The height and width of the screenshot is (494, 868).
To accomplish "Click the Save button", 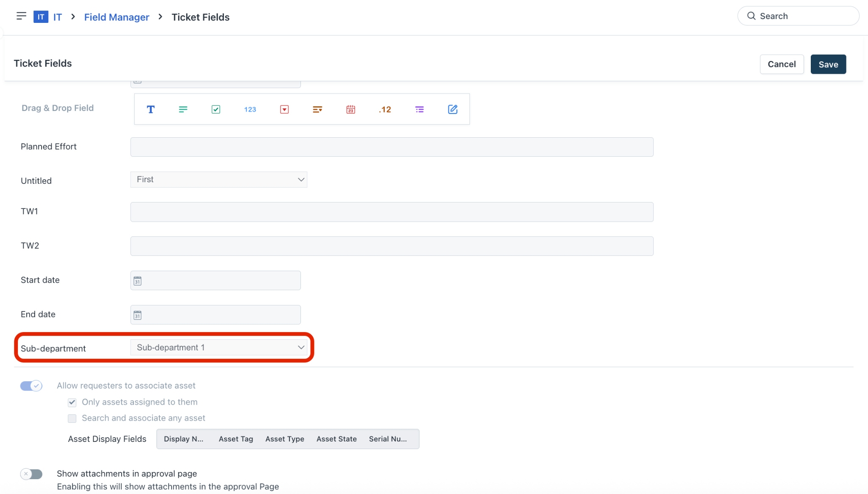I will pyautogui.click(x=828, y=64).
